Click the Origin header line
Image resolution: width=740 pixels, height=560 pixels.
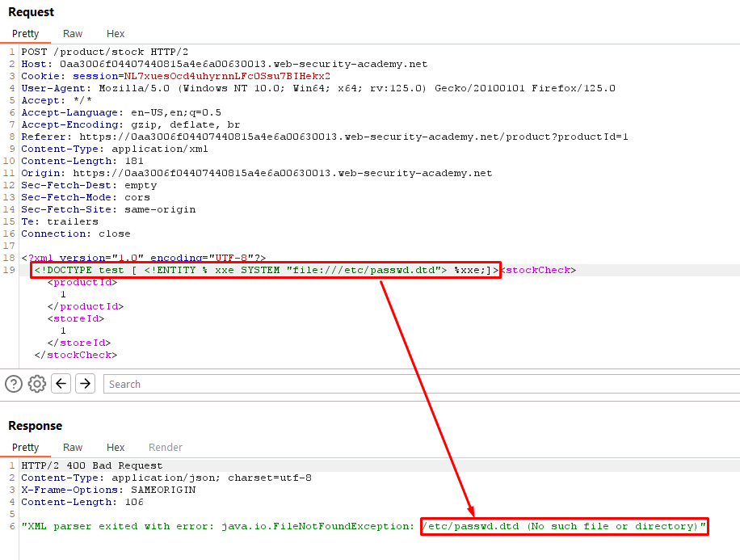(257, 173)
